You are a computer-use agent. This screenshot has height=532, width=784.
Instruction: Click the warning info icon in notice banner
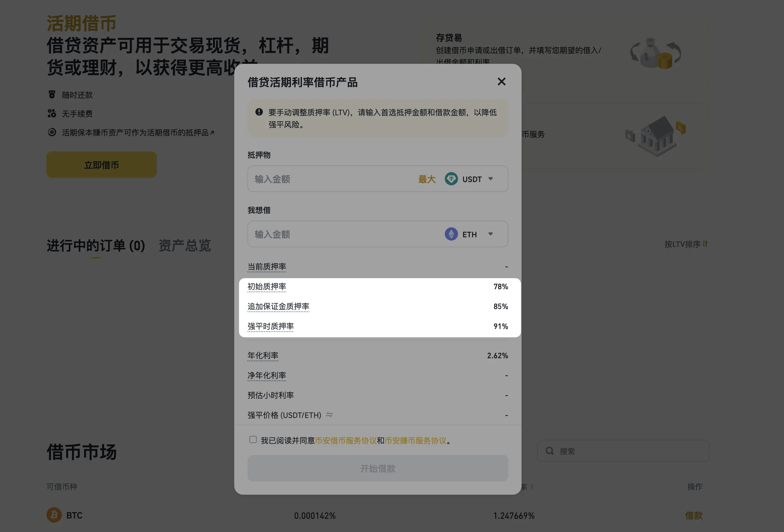point(259,112)
